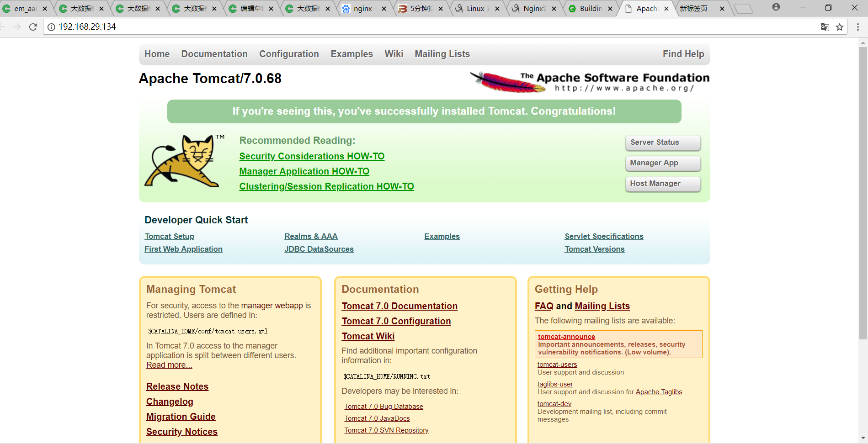View site information icon beside the address
Image resolution: width=868 pixels, height=444 pixels.
[51, 27]
